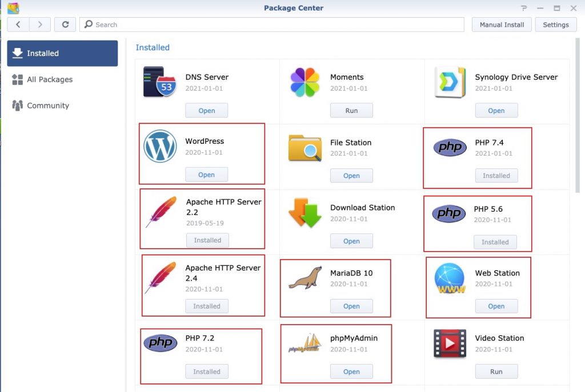Switch to All Packages in sidebar
585x392 pixels.
[62, 79]
